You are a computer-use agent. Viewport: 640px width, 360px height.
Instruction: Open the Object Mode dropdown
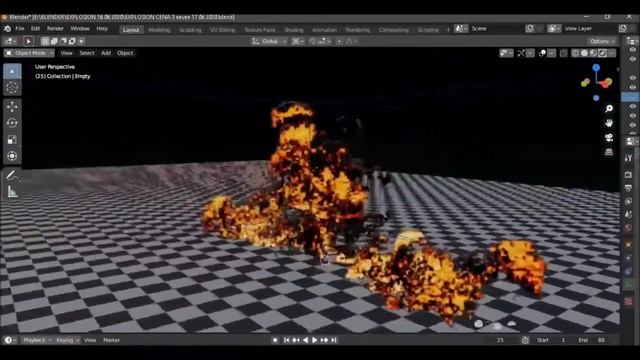(x=29, y=53)
